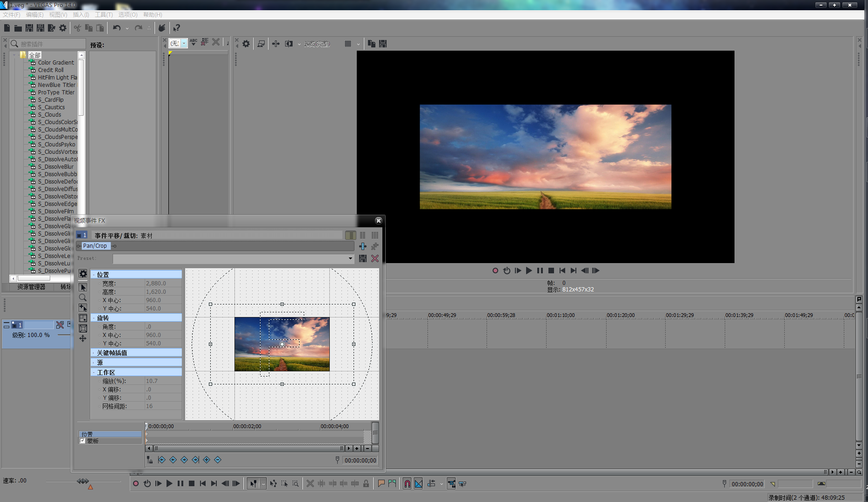Save the Pan/Crop preset with disk icon
The height and width of the screenshot is (502, 868).
click(x=363, y=258)
